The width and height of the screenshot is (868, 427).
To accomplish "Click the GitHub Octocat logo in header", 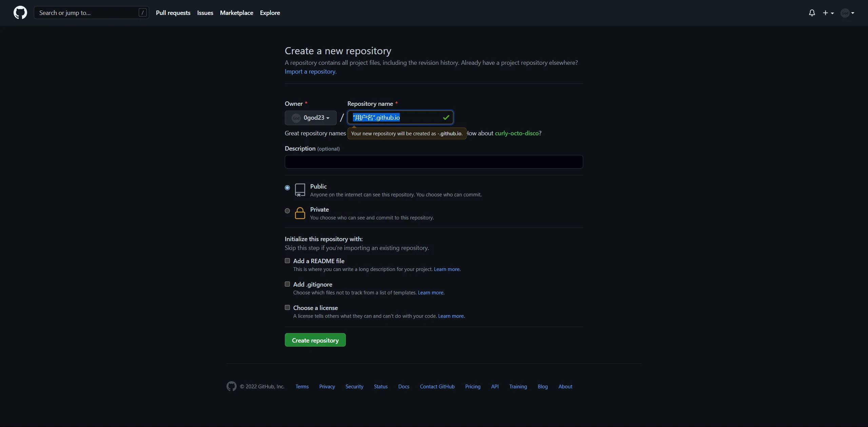I will click(x=20, y=13).
